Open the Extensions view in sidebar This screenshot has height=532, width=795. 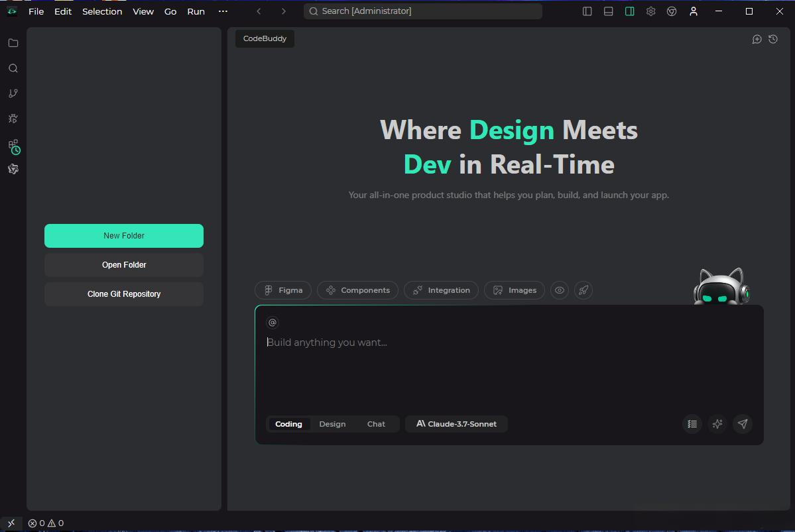point(13,146)
